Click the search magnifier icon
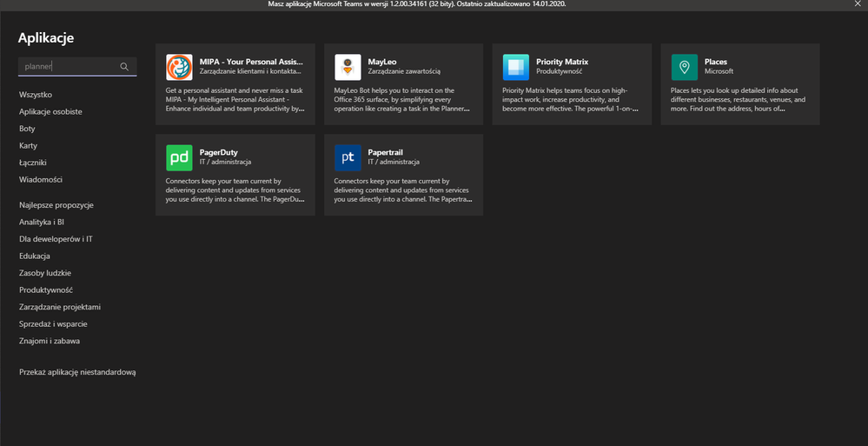Screen dimensions: 868x446 click(124, 66)
